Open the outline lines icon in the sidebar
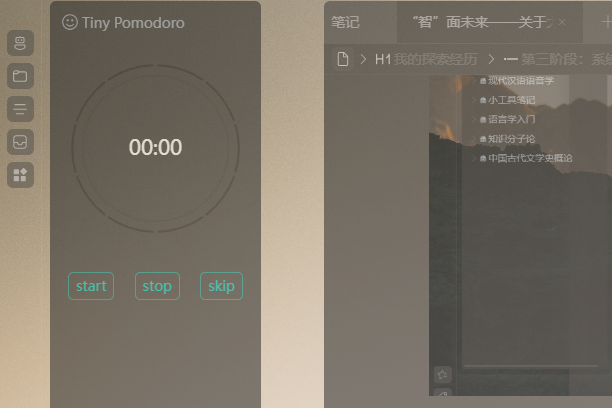This screenshot has width=612, height=408. (x=20, y=109)
